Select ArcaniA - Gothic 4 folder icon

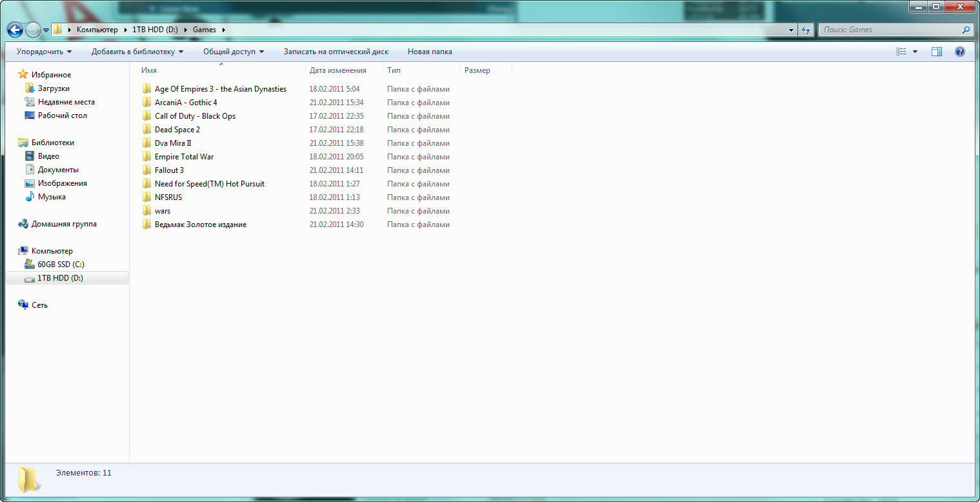click(x=147, y=103)
